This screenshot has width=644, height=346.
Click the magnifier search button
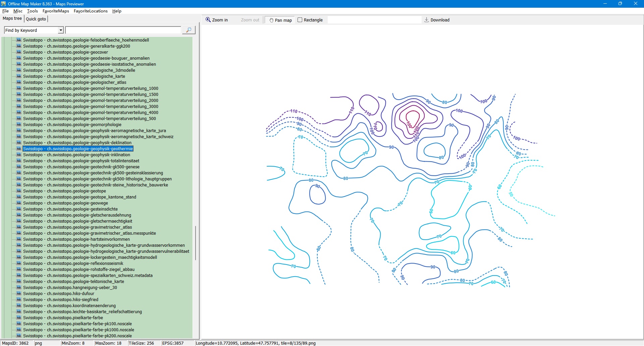click(189, 30)
